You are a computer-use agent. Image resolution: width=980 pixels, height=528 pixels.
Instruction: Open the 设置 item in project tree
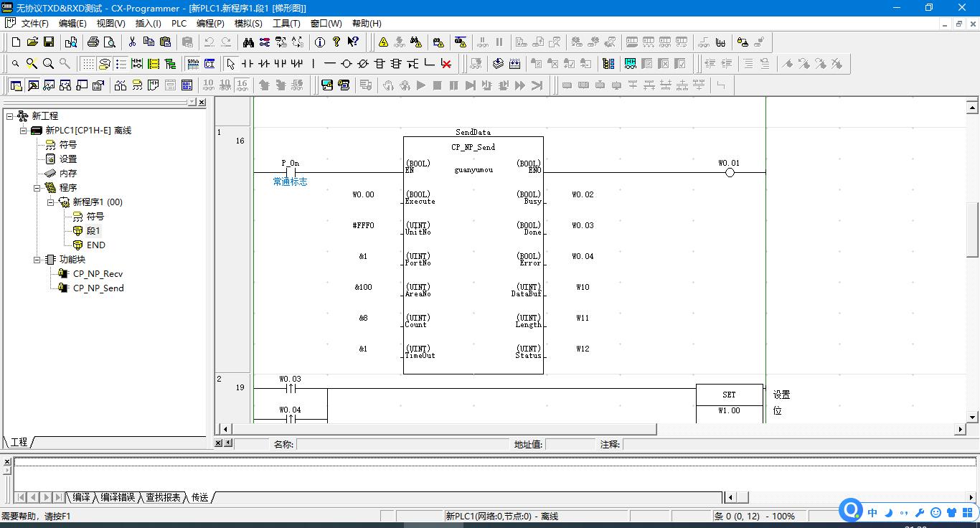[68, 159]
